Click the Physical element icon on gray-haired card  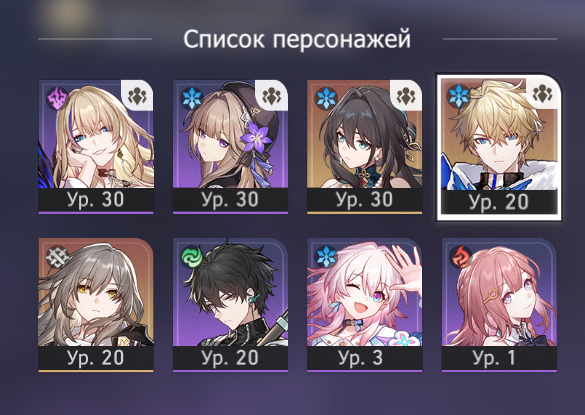coord(57,257)
